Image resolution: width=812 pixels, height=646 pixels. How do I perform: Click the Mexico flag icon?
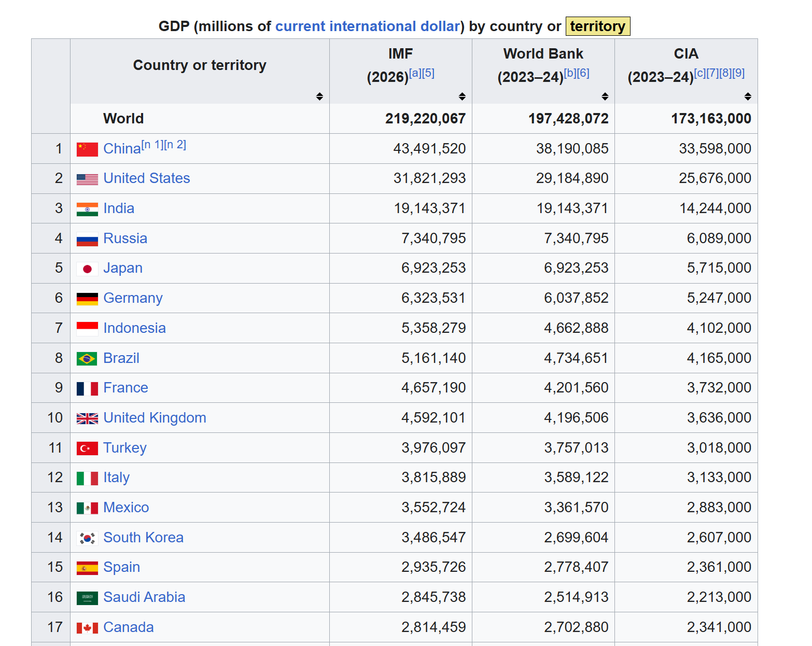pyautogui.click(x=87, y=508)
